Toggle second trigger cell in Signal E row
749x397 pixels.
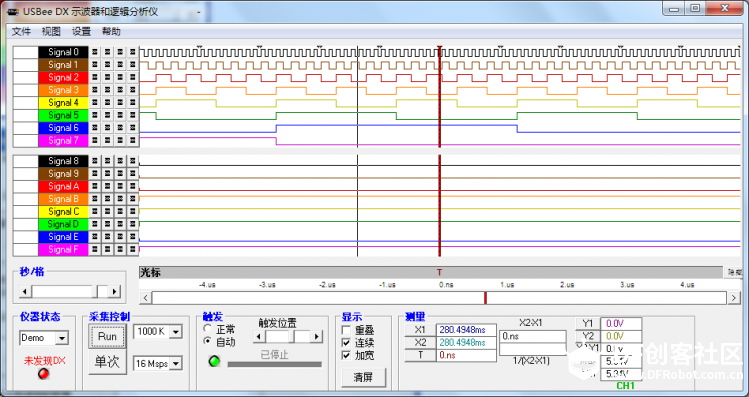click(107, 237)
